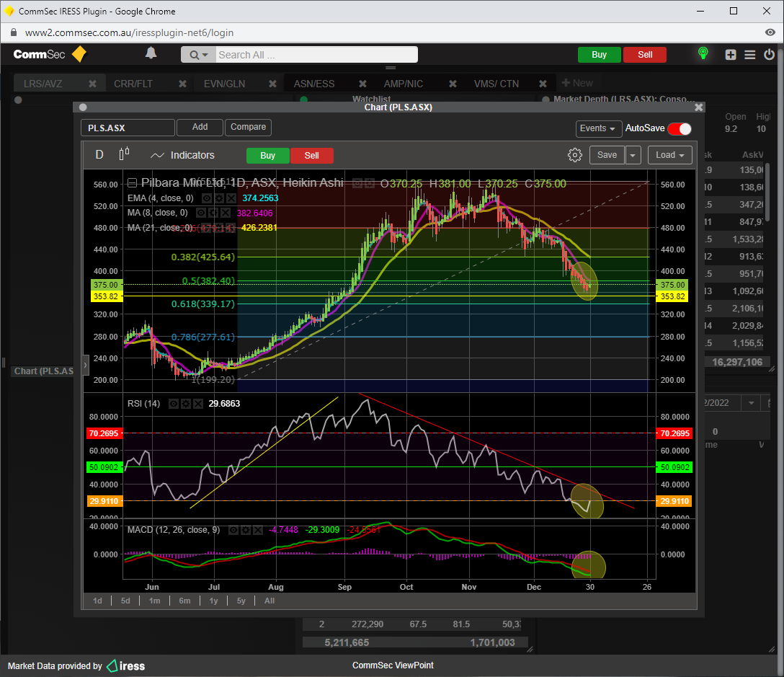This screenshot has width=784, height=677.
Task: Click the chart window's round pin dot
Action: pos(83,107)
